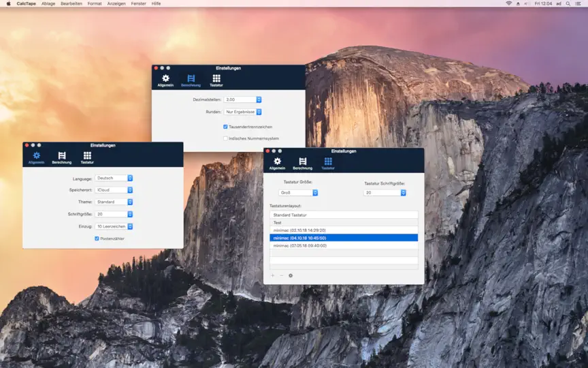The width and height of the screenshot is (588, 368).
Task: Select minimac (02.10.18 14:29:20) layout
Action: 344,230
